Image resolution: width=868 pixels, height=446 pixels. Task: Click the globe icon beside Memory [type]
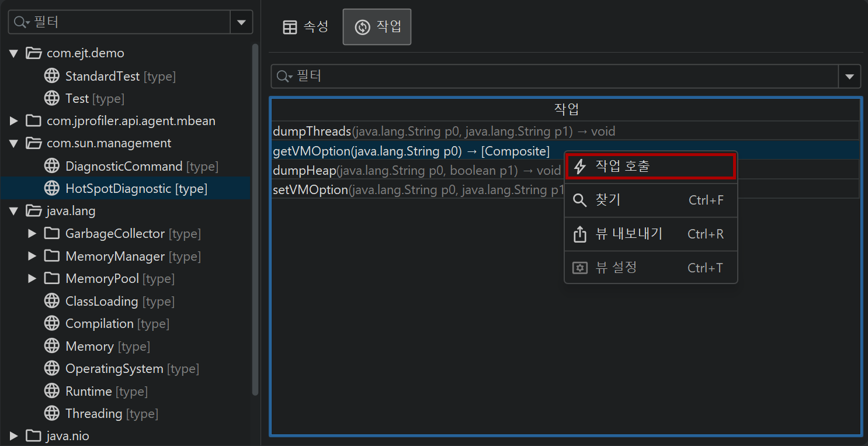52,346
